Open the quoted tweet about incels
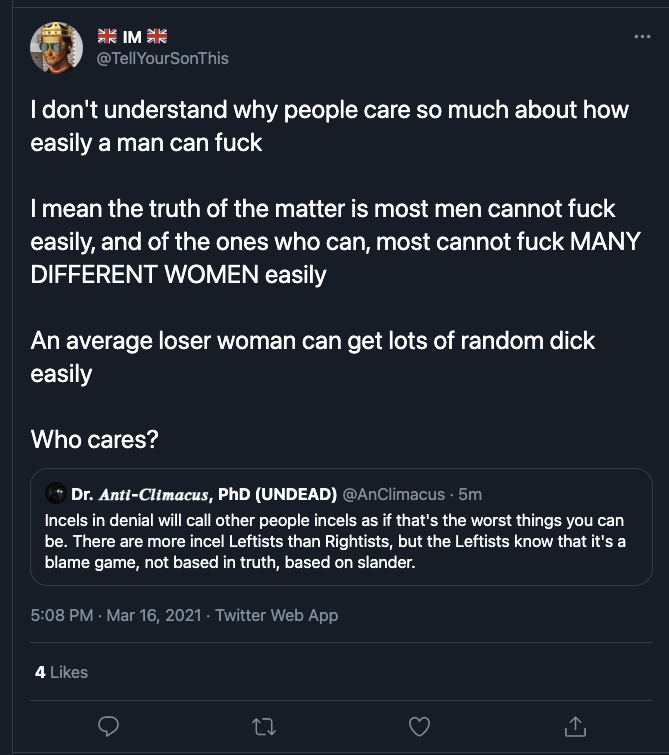 [341, 527]
